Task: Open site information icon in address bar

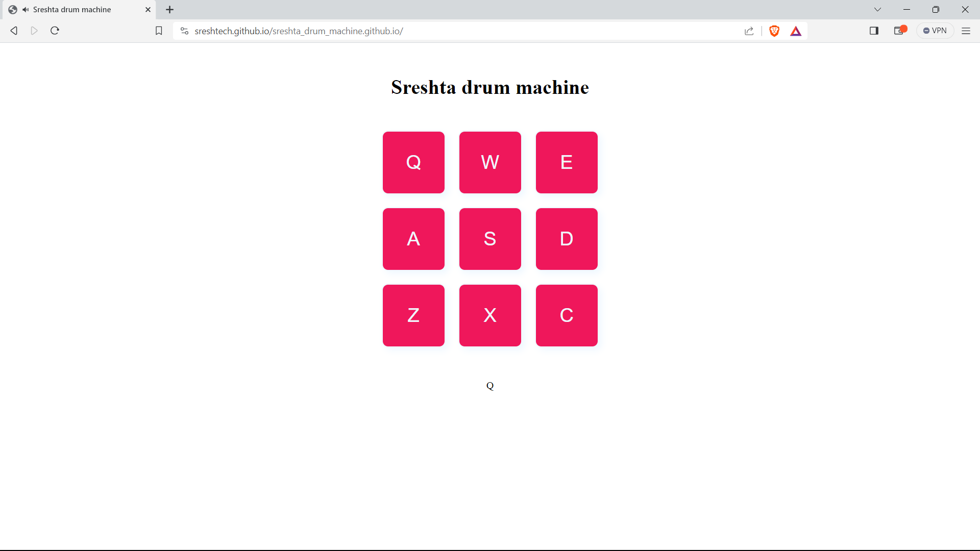Action: tap(185, 31)
